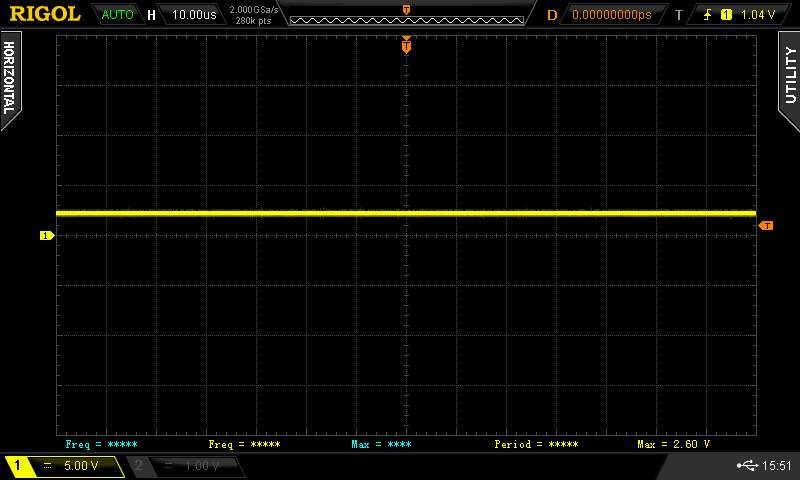Click the RIGOL logo
This screenshot has height=480, width=800.
click(44, 14)
